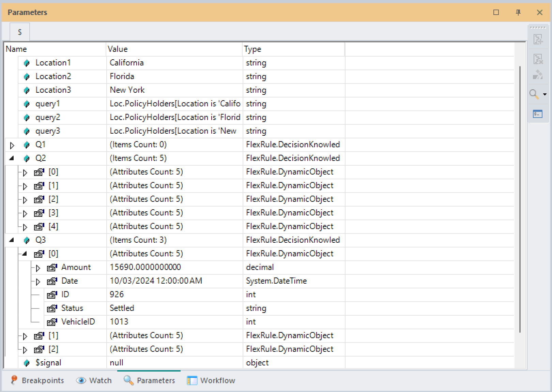Select the ID value '926'
Image resolution: width=552 pixels, height=392 pixels.
coord(117,295)
